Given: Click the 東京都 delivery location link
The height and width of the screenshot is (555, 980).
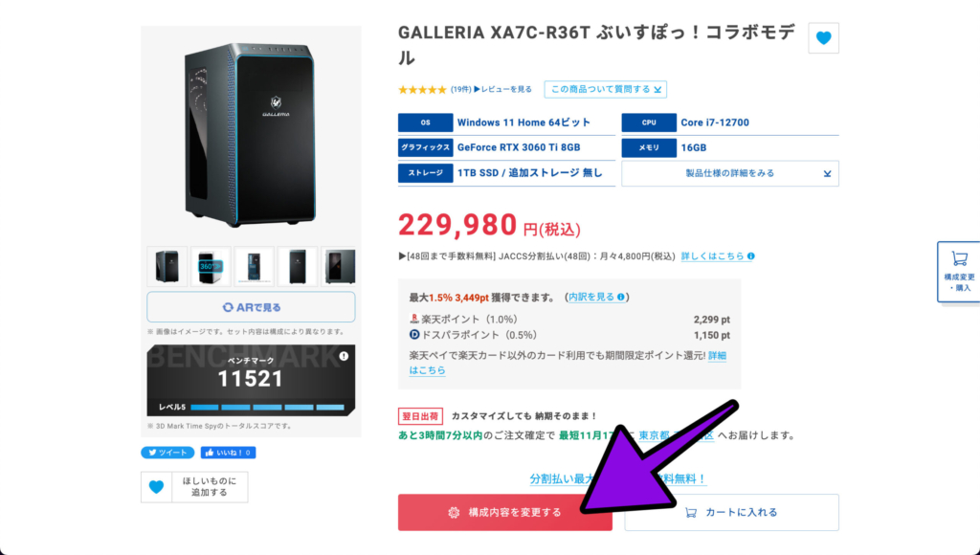Looking at the screenshot, I should point(655,435).
